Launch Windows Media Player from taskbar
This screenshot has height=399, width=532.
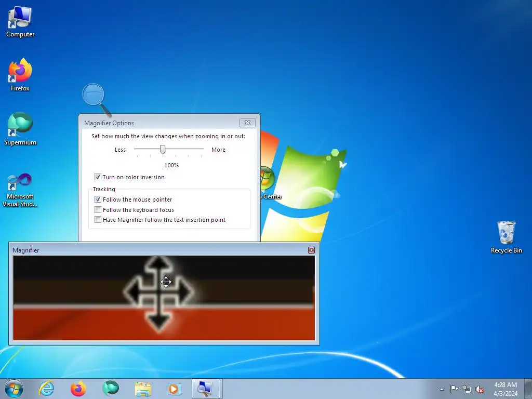click(175, 389)
